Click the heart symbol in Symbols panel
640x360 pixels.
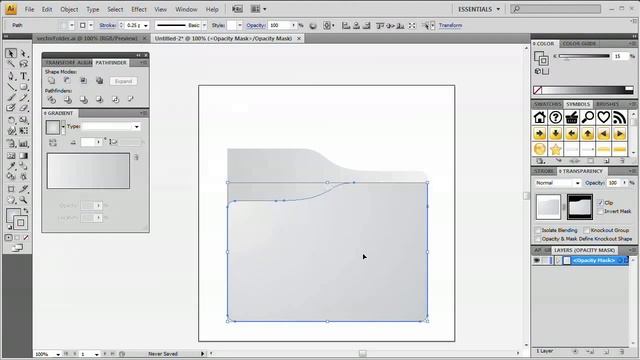603,118
